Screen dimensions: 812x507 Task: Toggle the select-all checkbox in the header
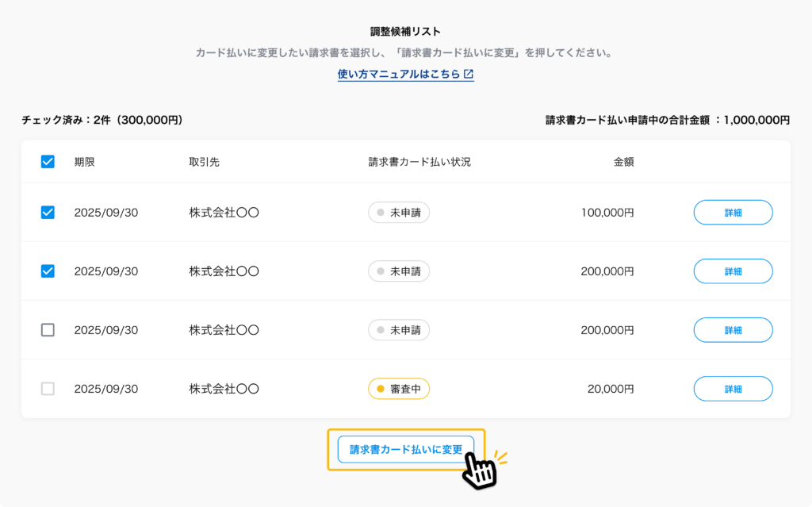pos(48,162)
